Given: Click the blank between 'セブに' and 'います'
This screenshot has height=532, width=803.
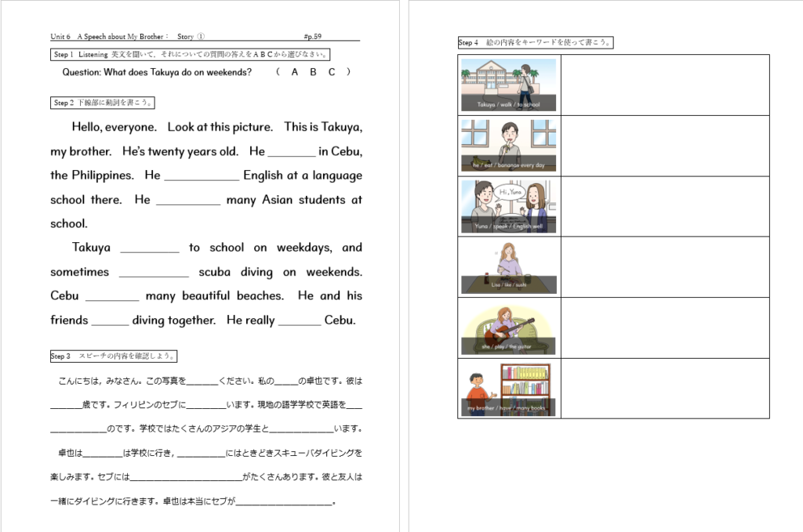Looking at the screenshot, I should [206, 406].
